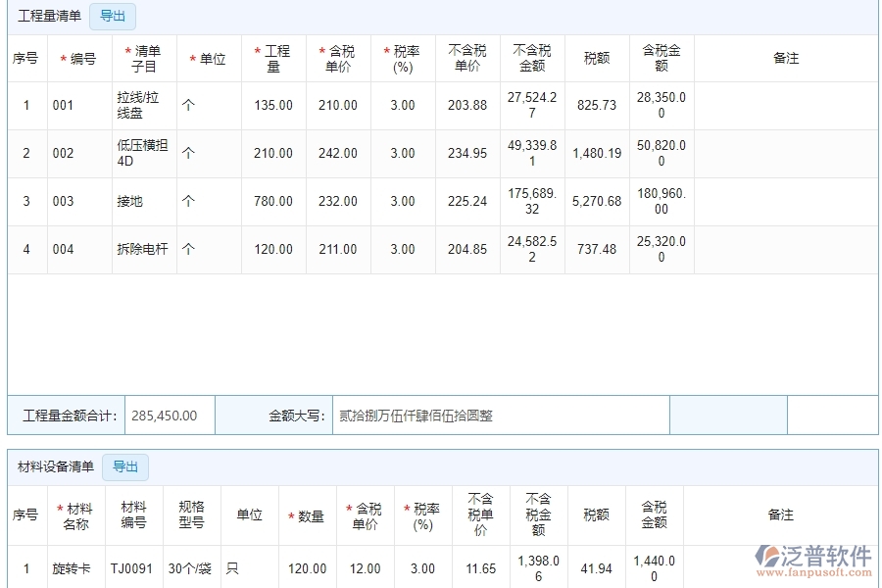Select the 编号 cell containing 001
The image size is (882, 588).
click(79, 106)
